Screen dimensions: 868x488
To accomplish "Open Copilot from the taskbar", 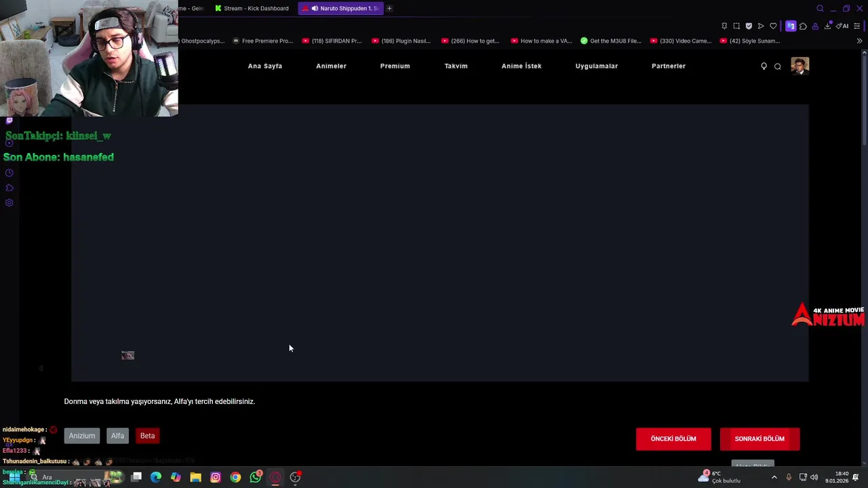I will (x=176, y=477).
